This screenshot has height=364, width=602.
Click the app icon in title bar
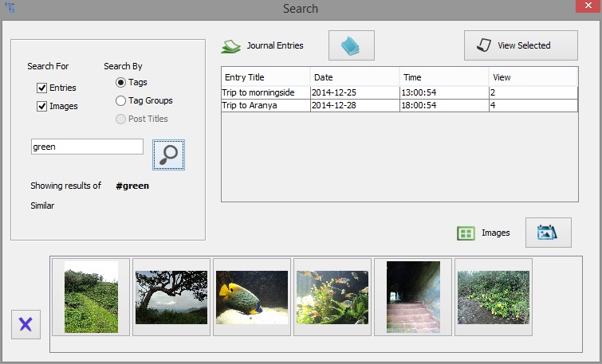[x=10, y=8]
